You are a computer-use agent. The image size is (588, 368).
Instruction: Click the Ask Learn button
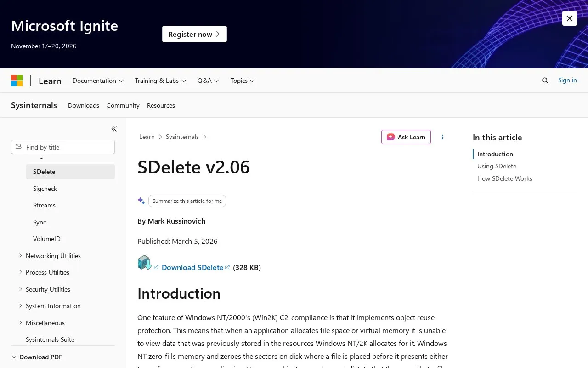[x=406, y=137]
